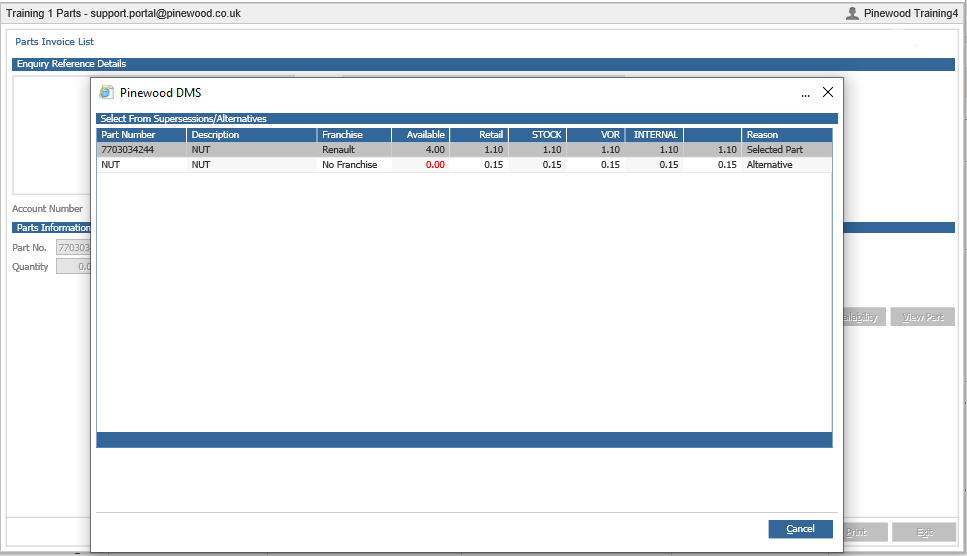
Task: Click the Selected Part reason cell
Action: (x=787, y=150)
